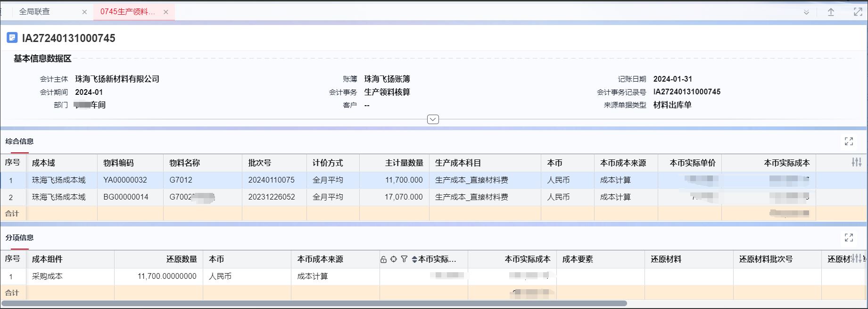Open the tab list double-chevron dropdown

click(806, 12)
